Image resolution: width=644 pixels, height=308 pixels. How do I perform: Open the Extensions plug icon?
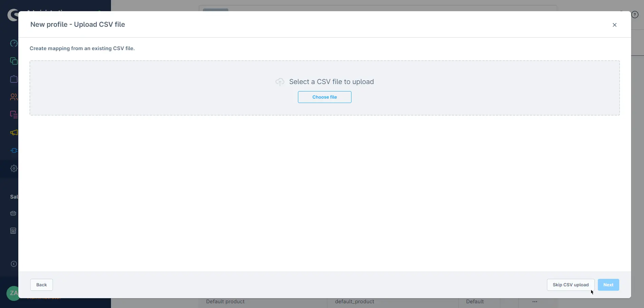click(14, 150)
